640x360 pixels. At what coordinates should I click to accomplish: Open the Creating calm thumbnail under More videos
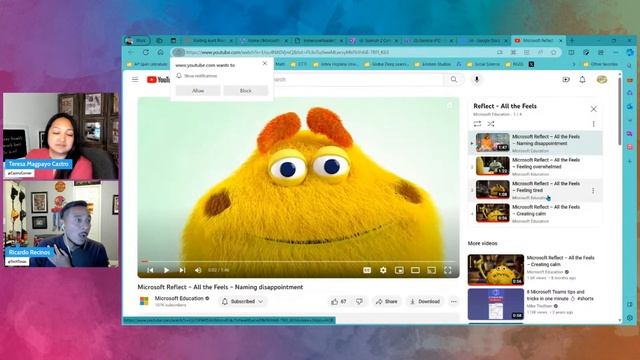click(x=496, y=270)
